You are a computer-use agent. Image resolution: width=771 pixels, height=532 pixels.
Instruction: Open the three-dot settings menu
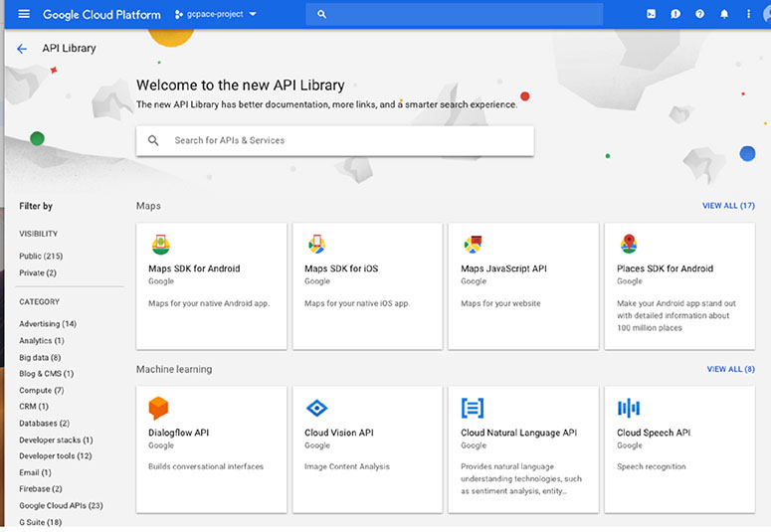coord(748,14)
